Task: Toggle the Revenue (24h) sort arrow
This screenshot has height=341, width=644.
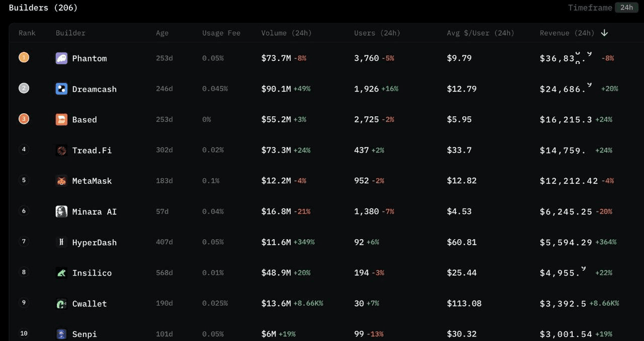Action: 604,33
